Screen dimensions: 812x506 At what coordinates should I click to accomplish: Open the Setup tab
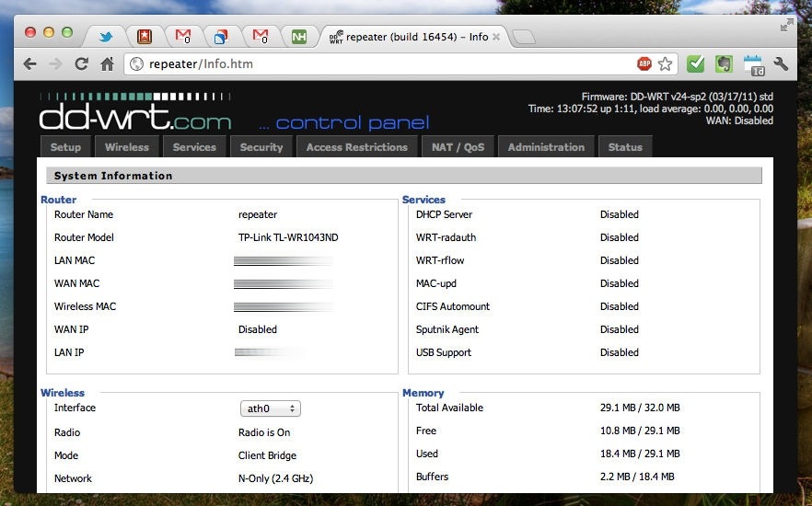pyautogui.click(x=65, y=147)
